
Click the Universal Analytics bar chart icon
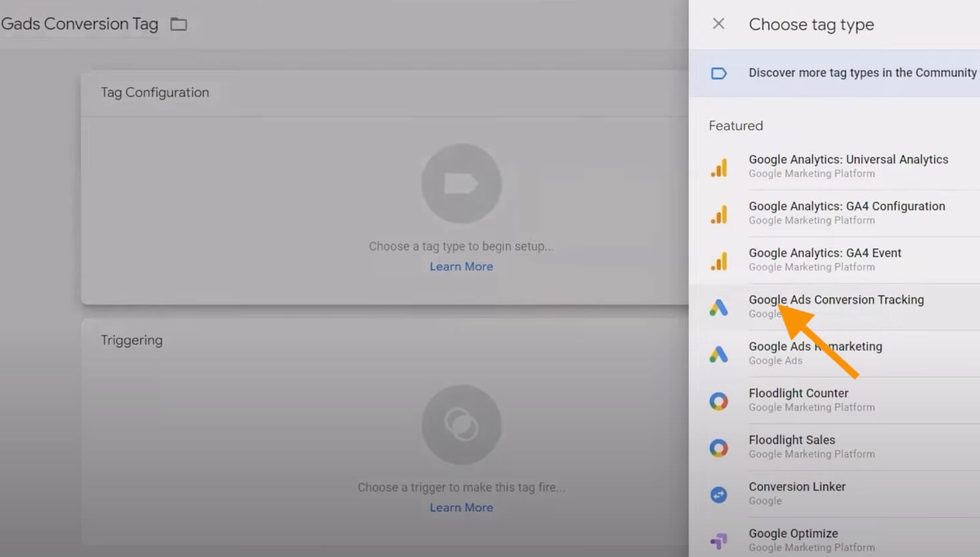tap(719, 167)
